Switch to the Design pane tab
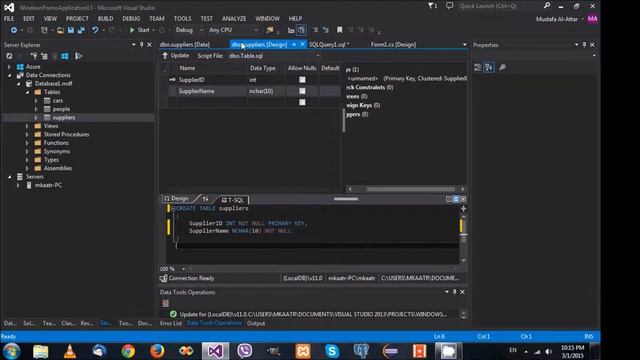This screenshot has width=640, height=360. coord(176,198)
